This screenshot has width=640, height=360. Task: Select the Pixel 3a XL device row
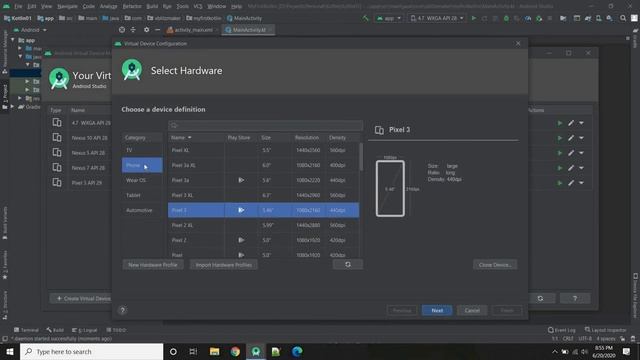[x=264, y=165]
